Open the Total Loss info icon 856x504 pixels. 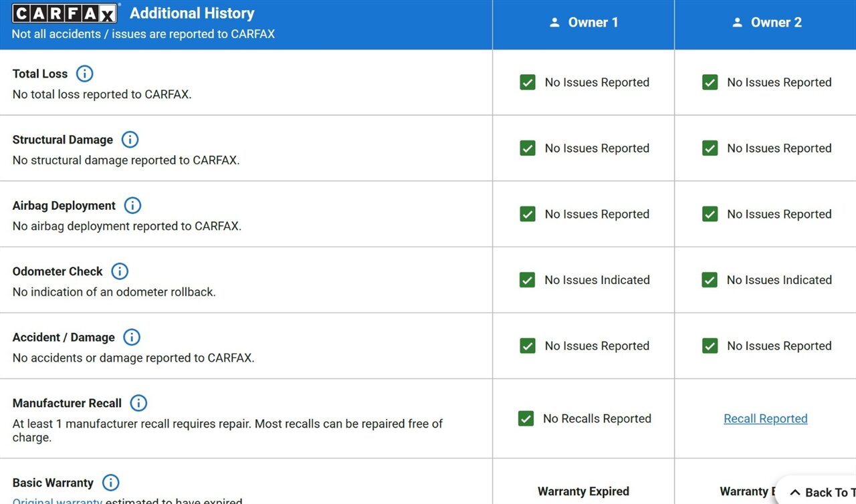(x=84, y=74)
